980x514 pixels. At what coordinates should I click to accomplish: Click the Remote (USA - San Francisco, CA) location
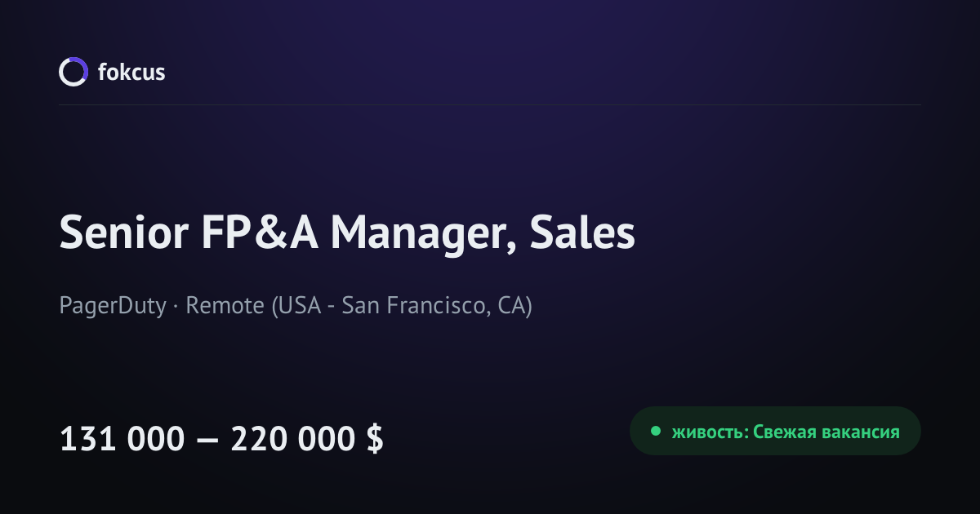pos(359,307)
